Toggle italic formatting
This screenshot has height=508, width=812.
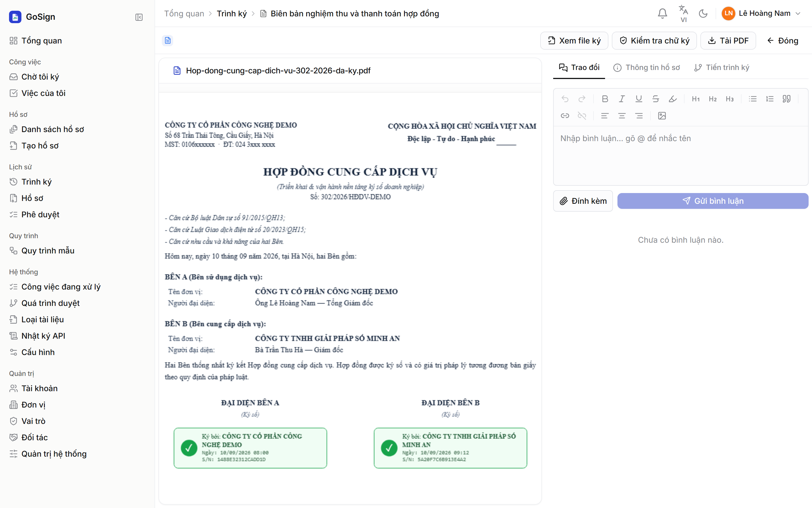622,99
